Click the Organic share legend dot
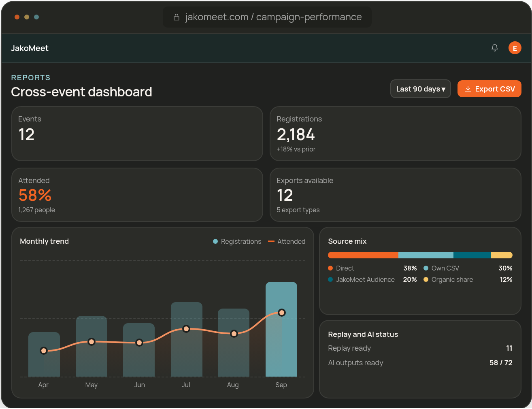 426,279
